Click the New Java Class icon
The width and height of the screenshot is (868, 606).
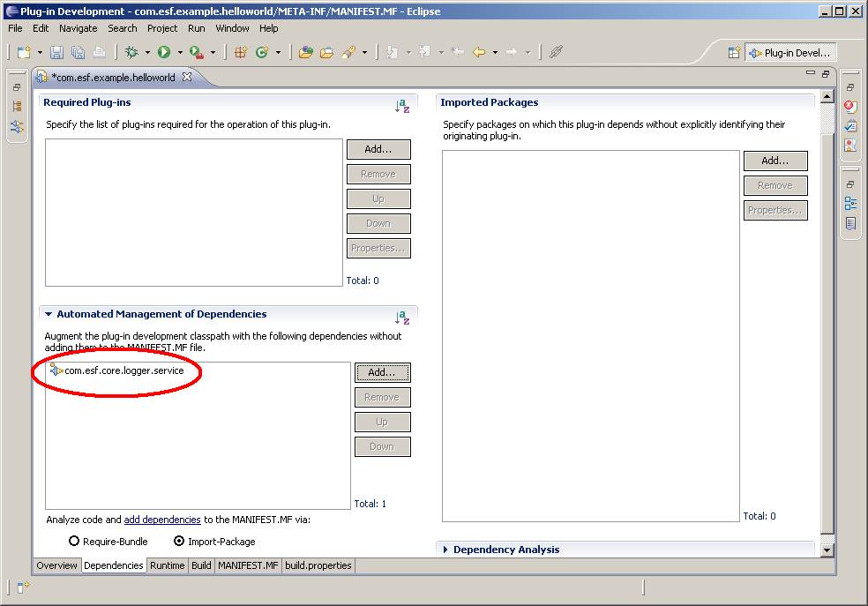pyautogui.click(x=262, y=53)
